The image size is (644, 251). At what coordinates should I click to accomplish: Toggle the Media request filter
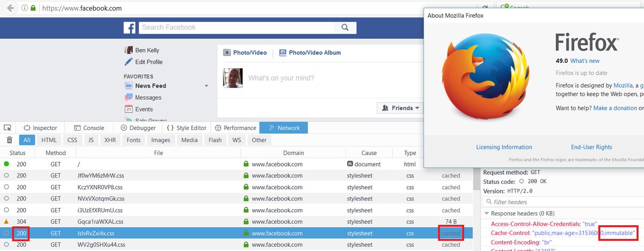point(189,140)
